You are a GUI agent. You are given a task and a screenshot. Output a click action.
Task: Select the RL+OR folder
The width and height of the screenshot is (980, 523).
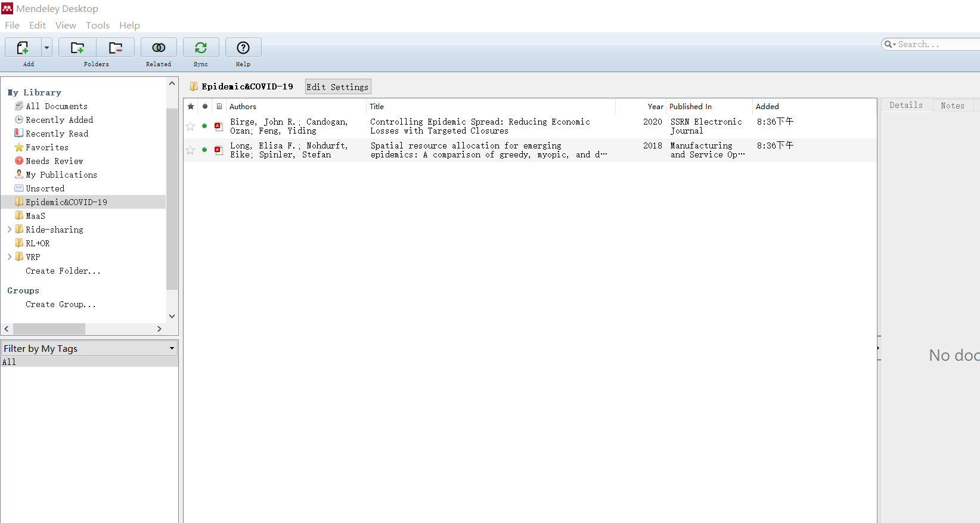[x=38, y=243]
